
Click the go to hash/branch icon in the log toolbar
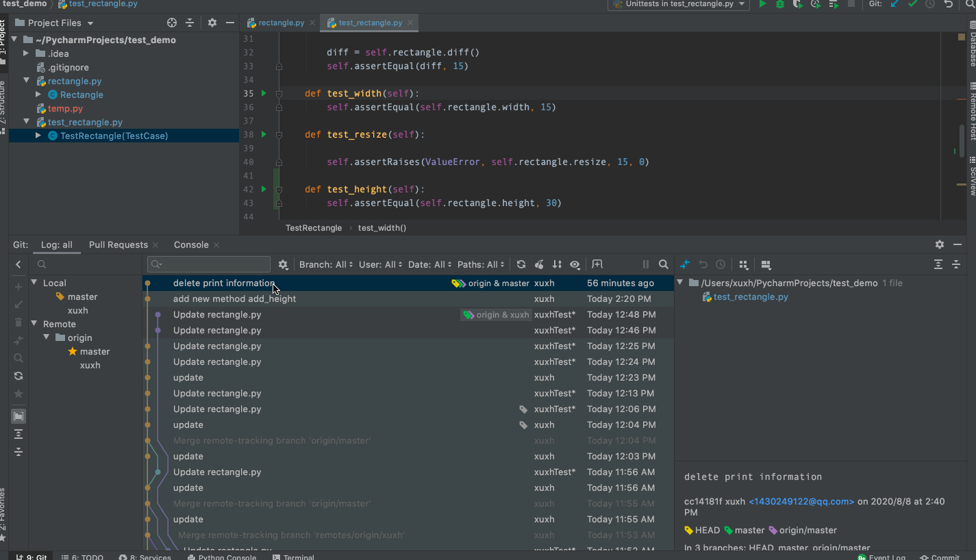coord(597,264)
